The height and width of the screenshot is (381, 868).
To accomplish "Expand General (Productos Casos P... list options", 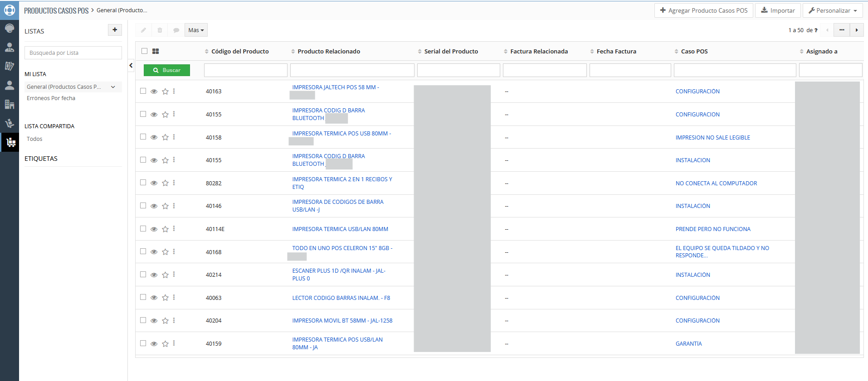I will [x=113, y=87].
